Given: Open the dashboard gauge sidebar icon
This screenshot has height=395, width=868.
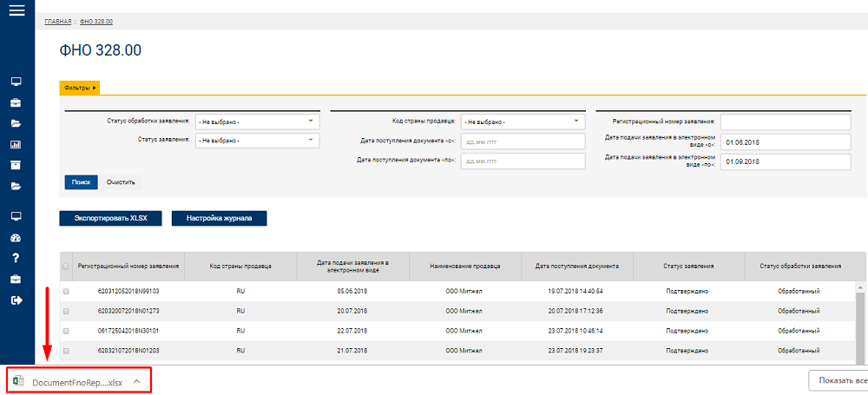Looking at the screenshot, I should [16, 238].
